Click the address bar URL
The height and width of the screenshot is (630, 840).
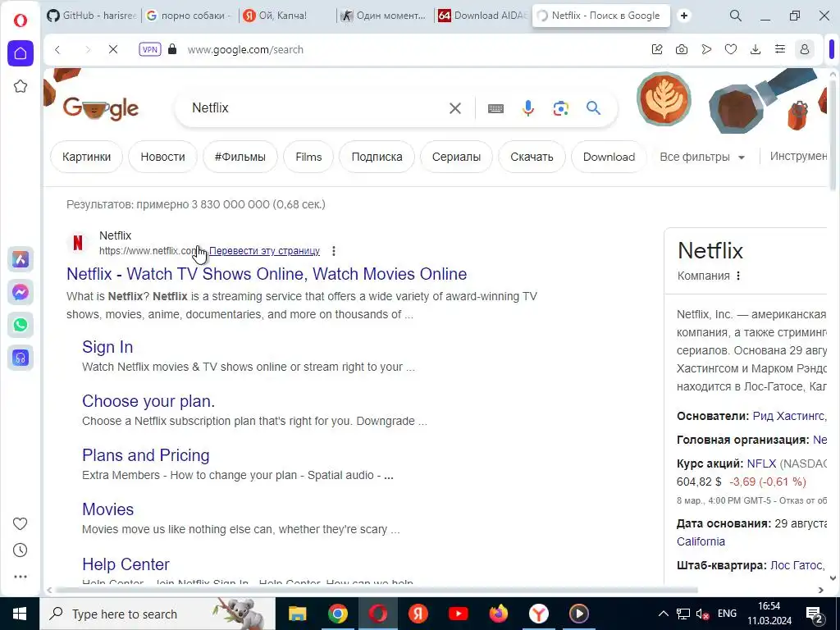(245, 49)
